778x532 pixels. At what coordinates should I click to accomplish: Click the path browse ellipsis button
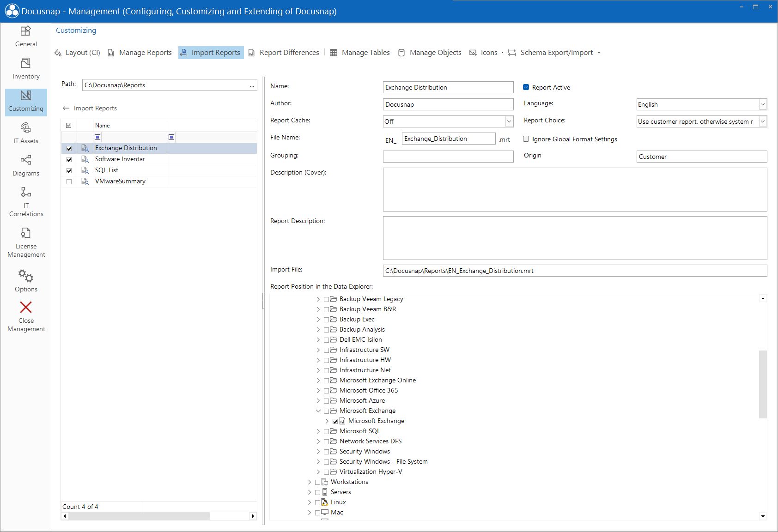coord(252,85)
